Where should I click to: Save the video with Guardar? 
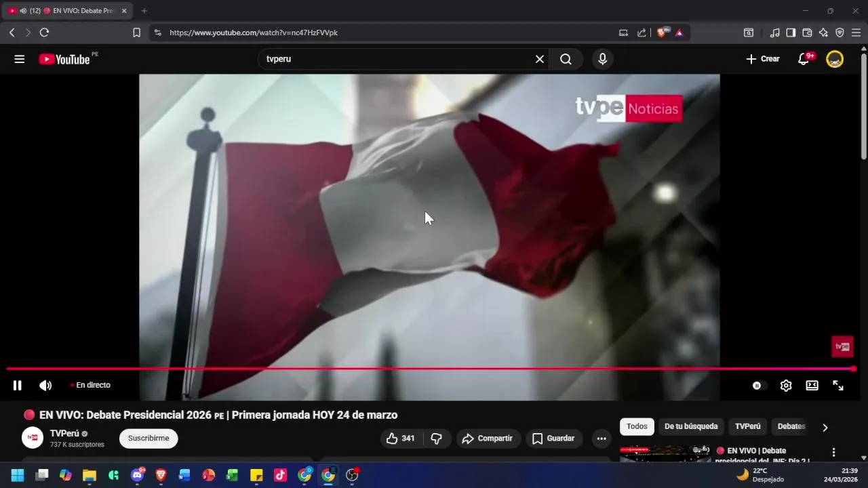(553, 439)
